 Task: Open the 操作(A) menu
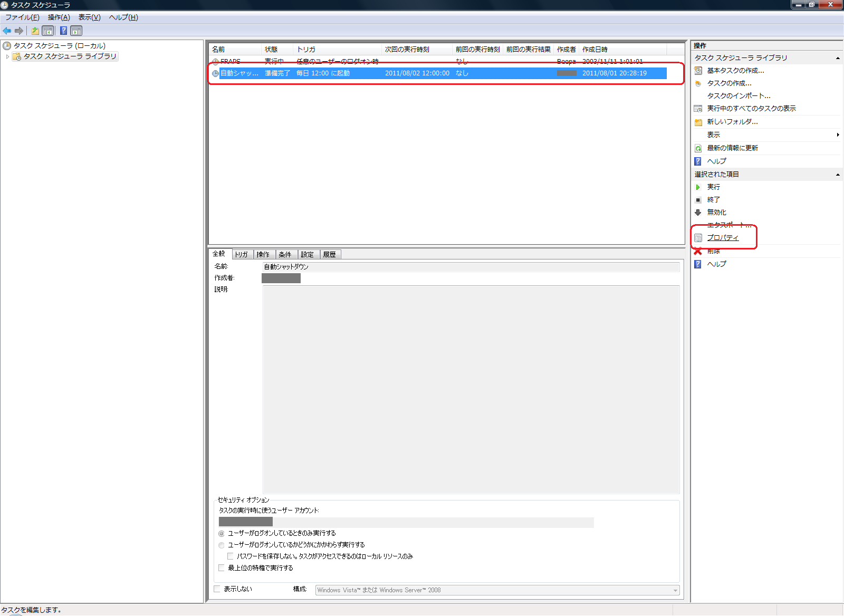[59, 17]
